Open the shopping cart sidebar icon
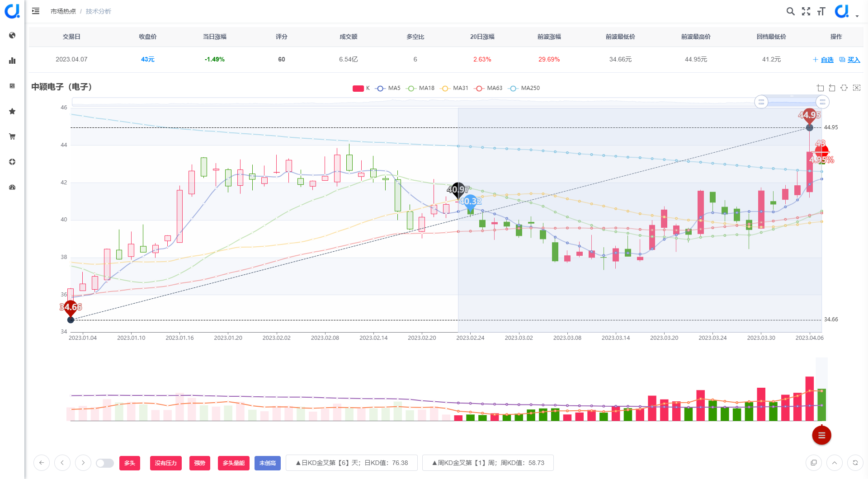Viewport: 868px width, 479px height. click(12, 136)
